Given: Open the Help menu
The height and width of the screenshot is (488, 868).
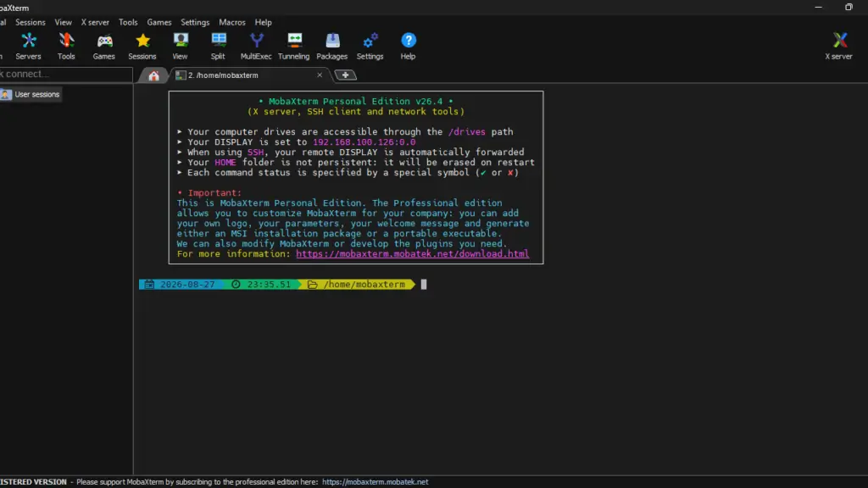Looking at the screenshot, I should pyautogui.click(x=264, y=22).
